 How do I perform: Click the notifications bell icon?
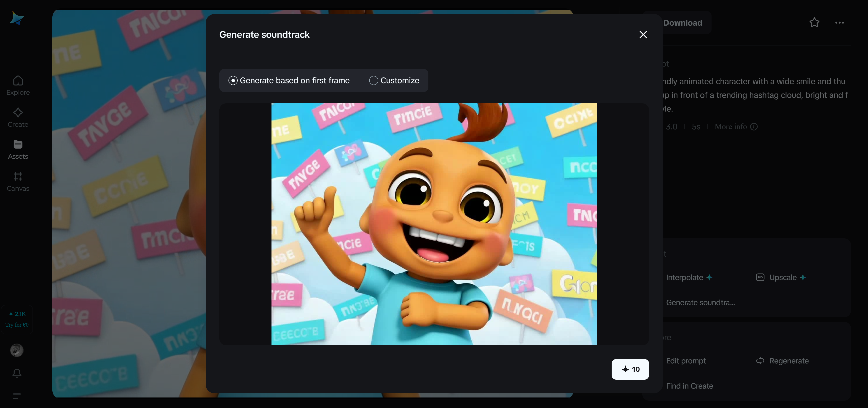click(x=17, y=373)
